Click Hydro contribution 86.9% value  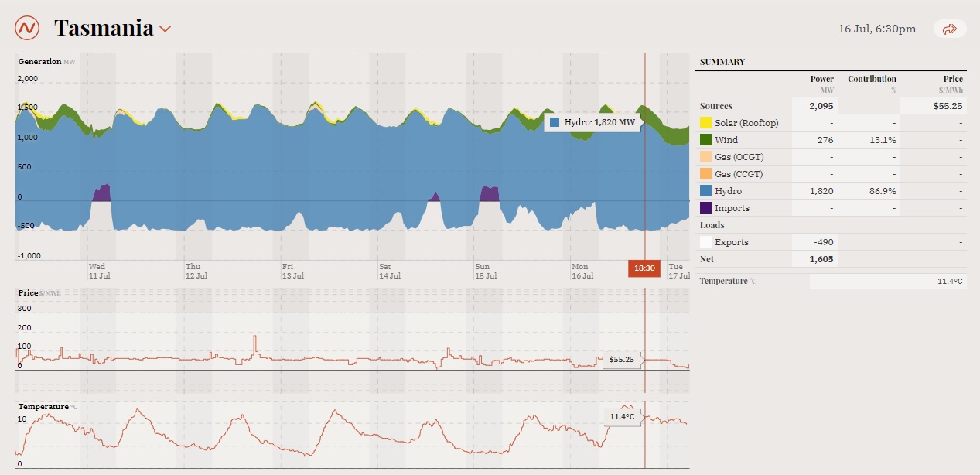[x=883, y=191]
